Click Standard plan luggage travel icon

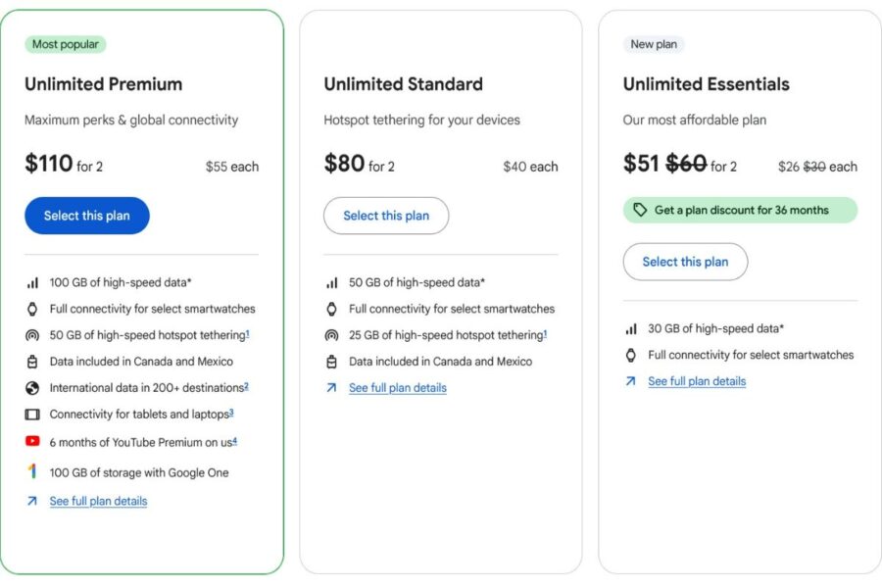click(x=331, y=362)
